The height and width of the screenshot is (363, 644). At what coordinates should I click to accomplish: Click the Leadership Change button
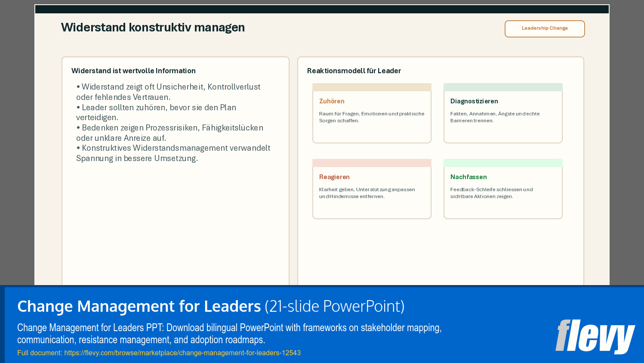click(x=545, y=29)
